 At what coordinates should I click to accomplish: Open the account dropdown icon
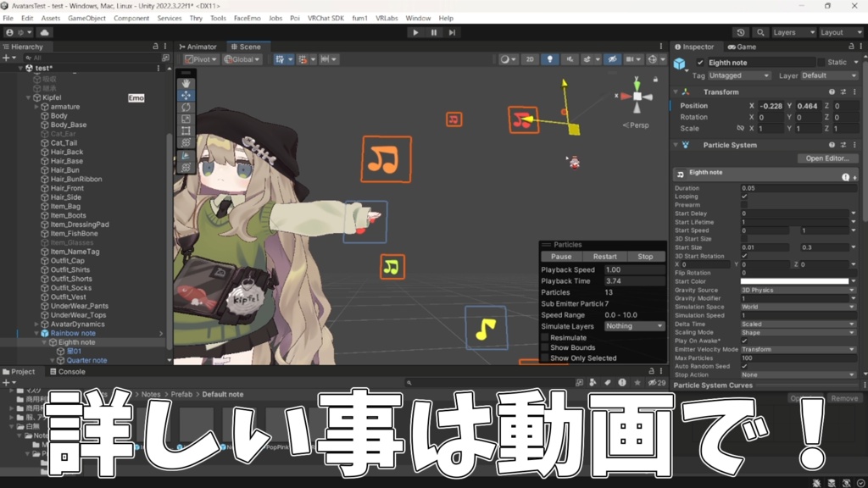19,33
